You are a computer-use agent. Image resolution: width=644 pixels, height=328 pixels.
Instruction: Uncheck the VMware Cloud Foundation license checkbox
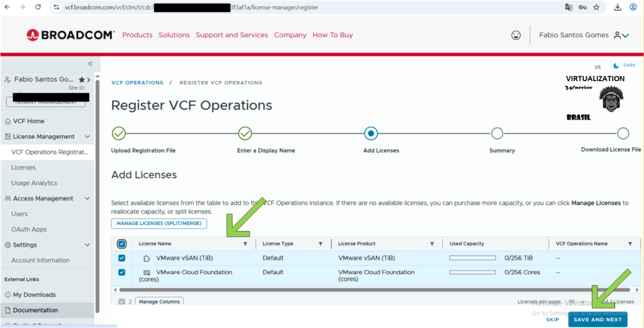(x=122, y=273)
